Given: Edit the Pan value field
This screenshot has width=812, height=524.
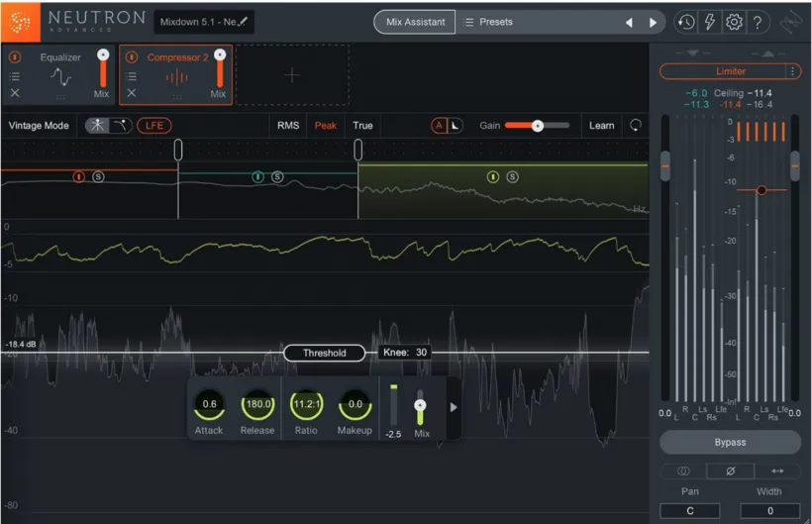Looking at the screenshot, I should 690,510.
